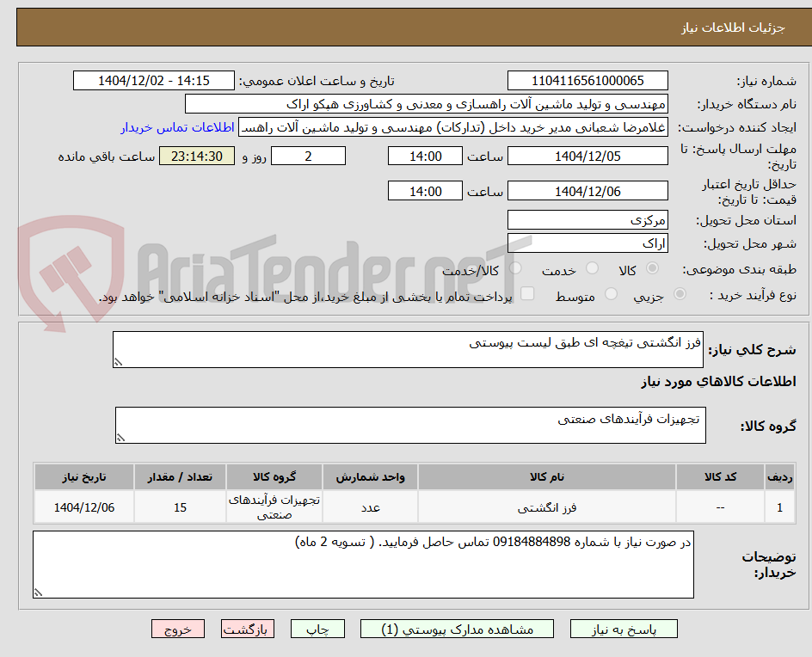Select the کالا/خدمت radio button
Image resolution: width=812 pixels, height=657 pixels.
pos(515,268)
